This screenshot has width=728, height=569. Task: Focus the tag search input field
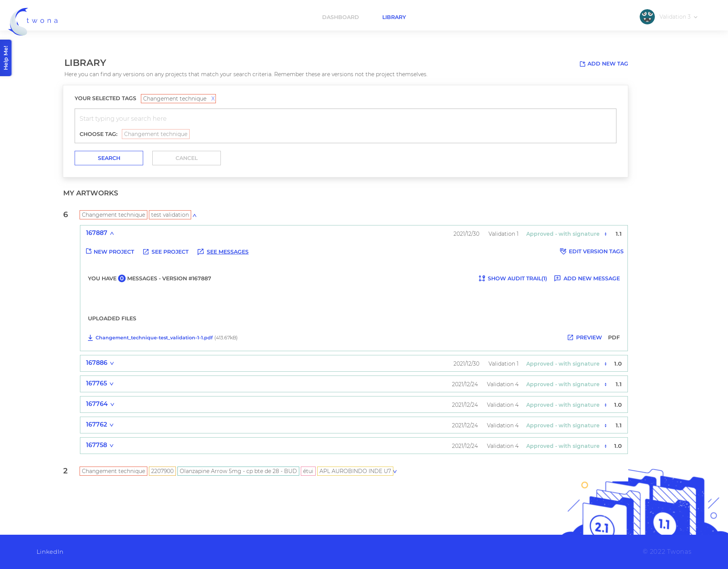345,119
